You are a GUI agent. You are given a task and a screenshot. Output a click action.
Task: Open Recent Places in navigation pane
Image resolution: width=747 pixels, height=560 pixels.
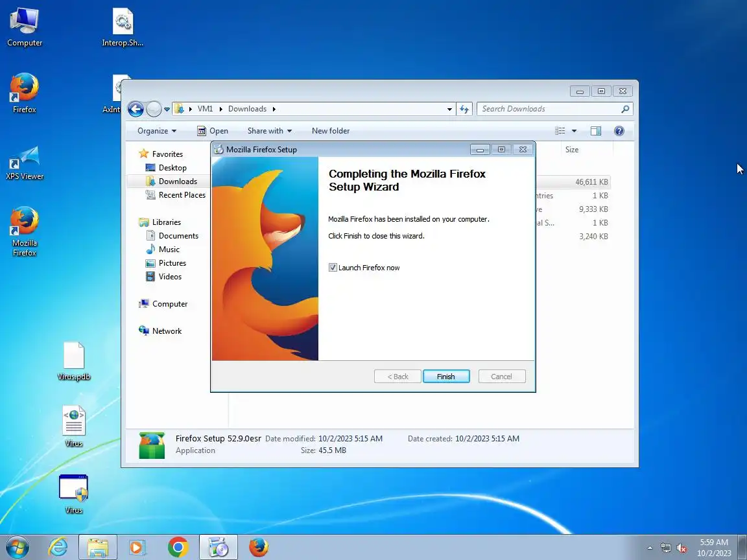click(x=182, y=194)
